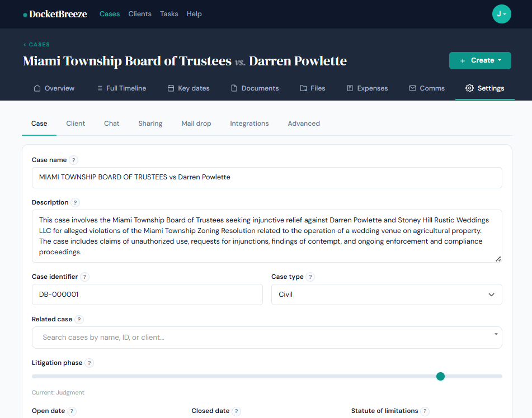Click the Case identifier help icon
The height and width of the screenshot is (418, 532).
[85, 277]
